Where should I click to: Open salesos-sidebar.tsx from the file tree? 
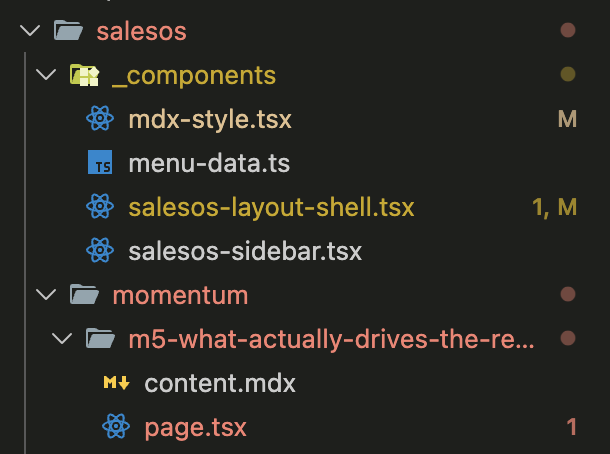coord(245,251)
